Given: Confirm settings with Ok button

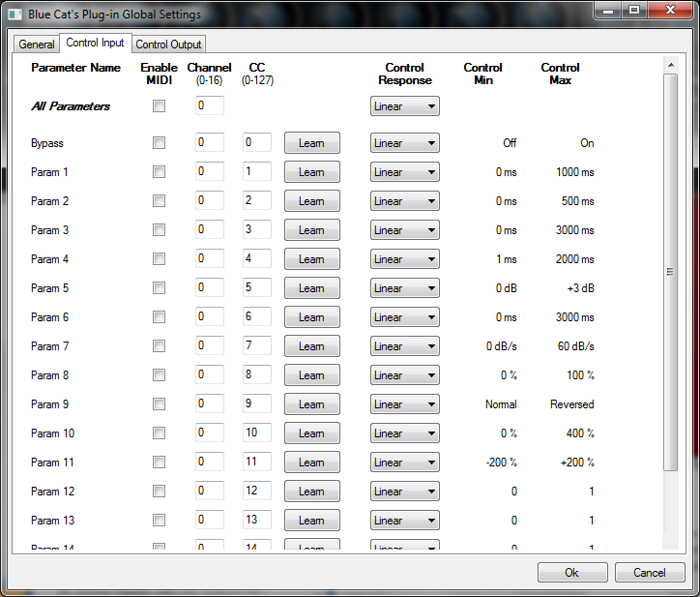Looking at the screenshot, I should point(572,573).
